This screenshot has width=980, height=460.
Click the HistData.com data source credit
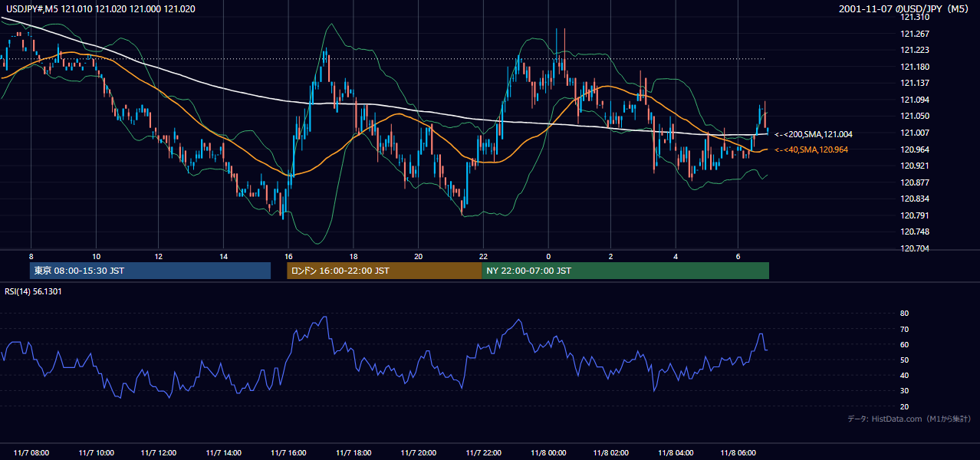(x=909, y=419)
